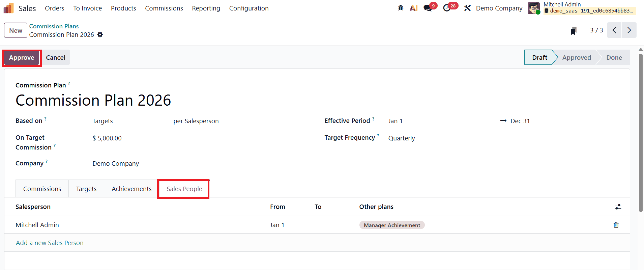Click the To column header
The image size is (644, 270).
click(318, 207)
